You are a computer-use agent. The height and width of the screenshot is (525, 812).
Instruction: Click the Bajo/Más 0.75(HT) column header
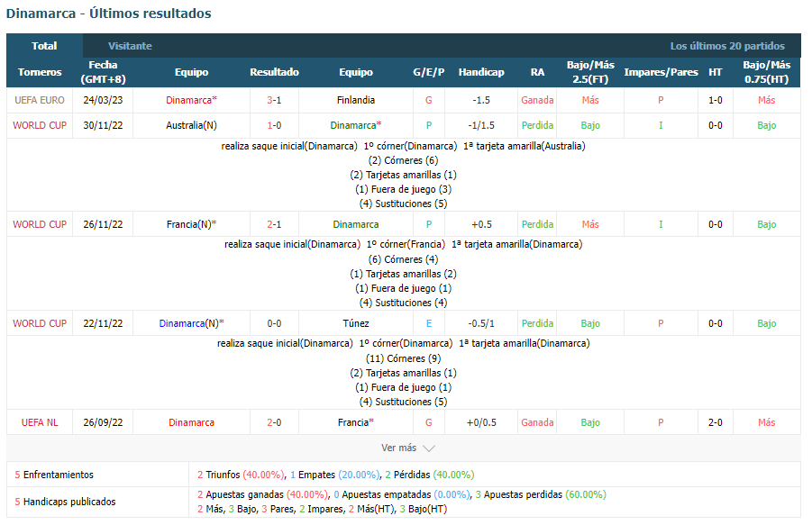766,72
